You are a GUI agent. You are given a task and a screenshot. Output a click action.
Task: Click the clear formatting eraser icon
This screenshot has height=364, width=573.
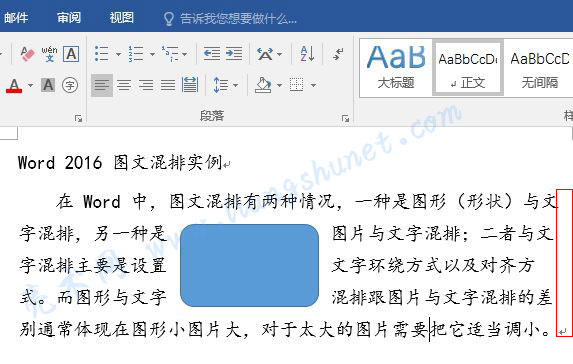pyautogui.click(x=27, y=54)
